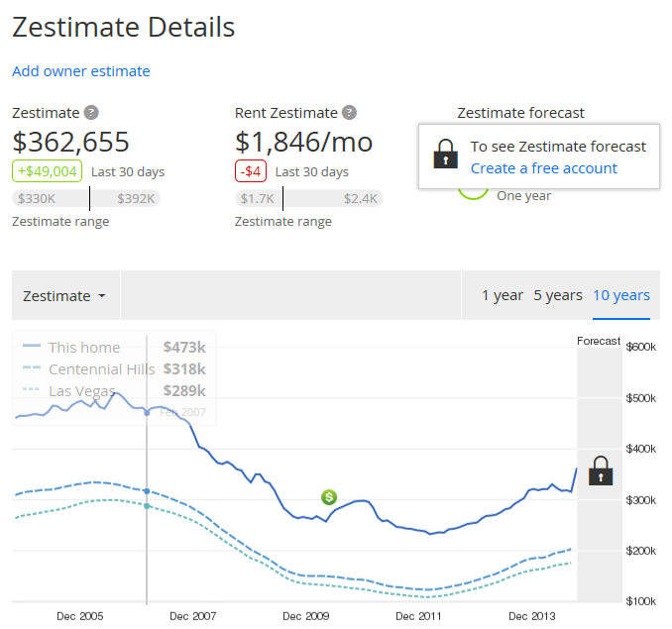Click the -$4 rent change badge
Image resolution: width=672 pixels, height=629 pixels.
(251, 171)
